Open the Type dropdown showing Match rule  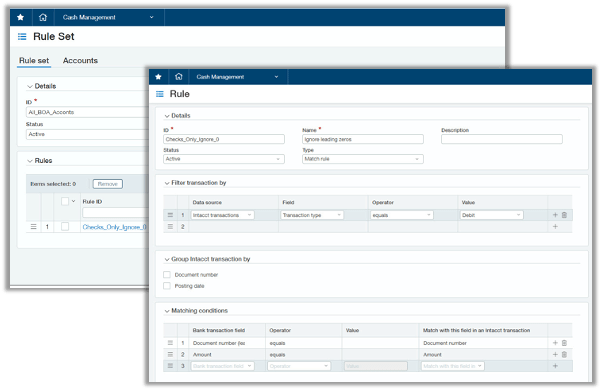coord(363,159)
